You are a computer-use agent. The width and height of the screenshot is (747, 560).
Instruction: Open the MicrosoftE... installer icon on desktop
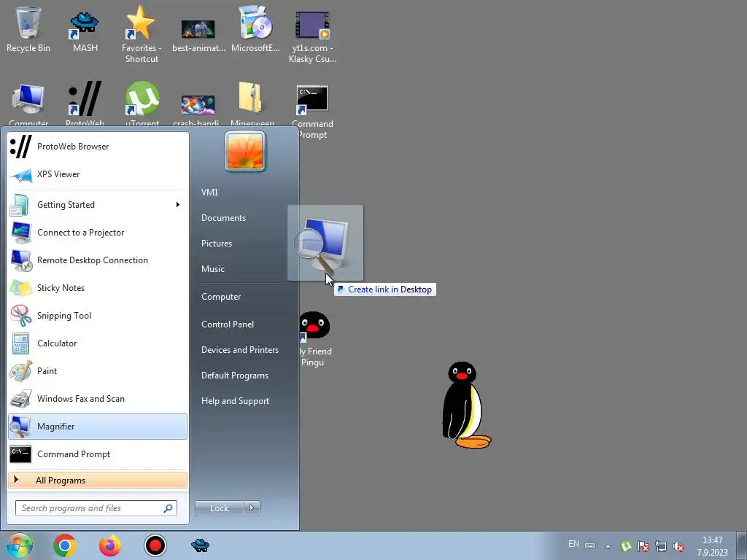255,28
